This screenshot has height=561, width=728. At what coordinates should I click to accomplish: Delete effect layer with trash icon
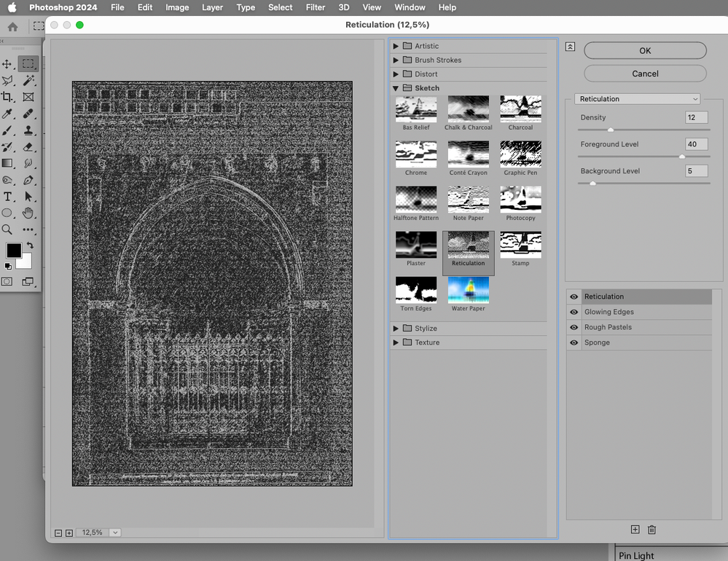pyautogui.click(x=652, y=530)
